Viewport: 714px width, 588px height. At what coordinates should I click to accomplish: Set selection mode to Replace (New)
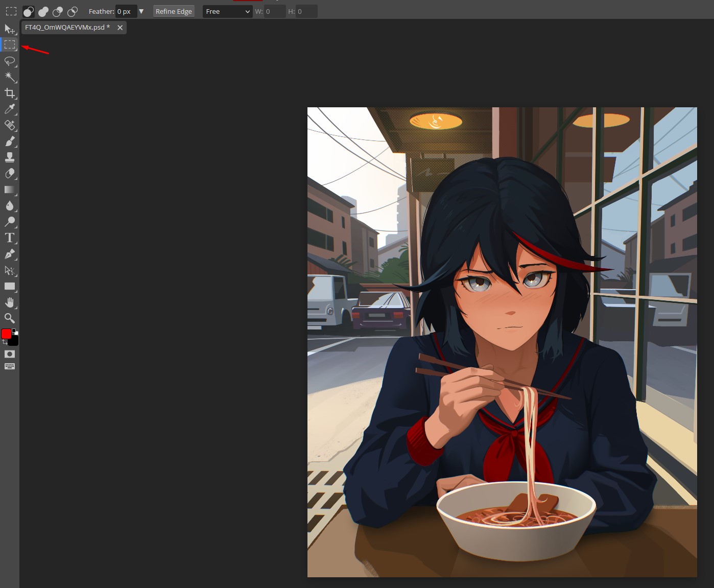coord(29,11)
